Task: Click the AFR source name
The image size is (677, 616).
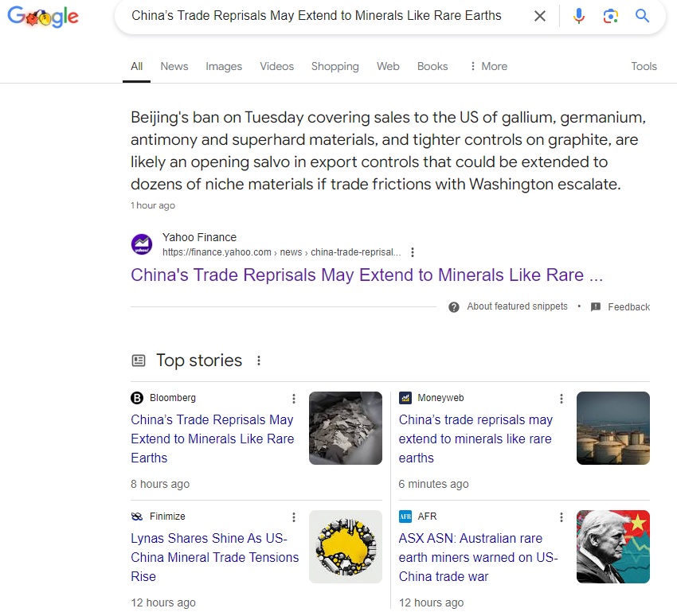Action: (x=428, y=517)
